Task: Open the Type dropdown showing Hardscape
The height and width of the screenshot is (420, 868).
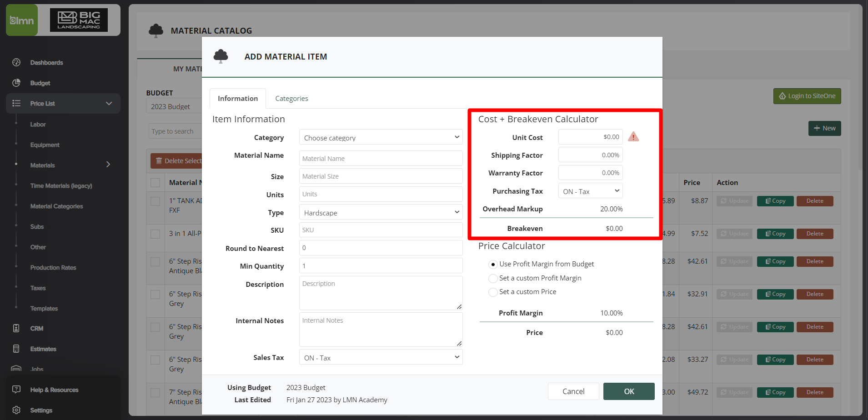Action: point(381,212)
